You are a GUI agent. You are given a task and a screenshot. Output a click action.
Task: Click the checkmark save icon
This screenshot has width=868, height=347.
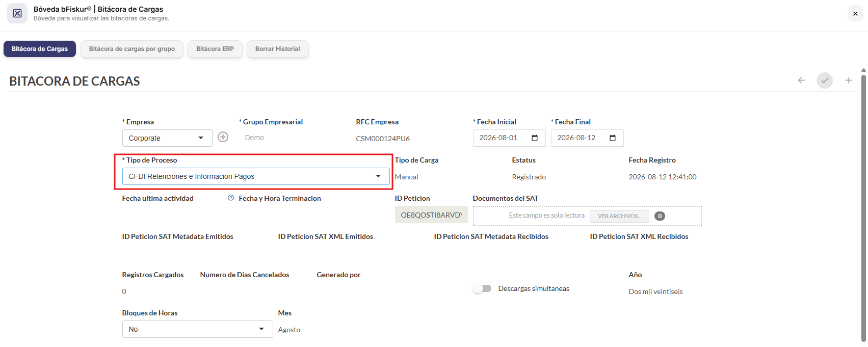tap(825, 81)
